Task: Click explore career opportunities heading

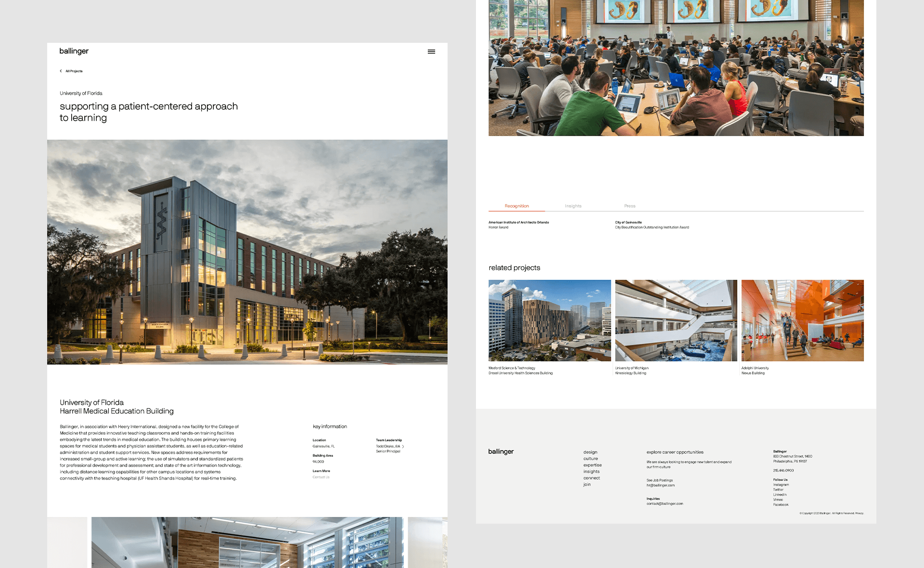Action: point(675,452)
